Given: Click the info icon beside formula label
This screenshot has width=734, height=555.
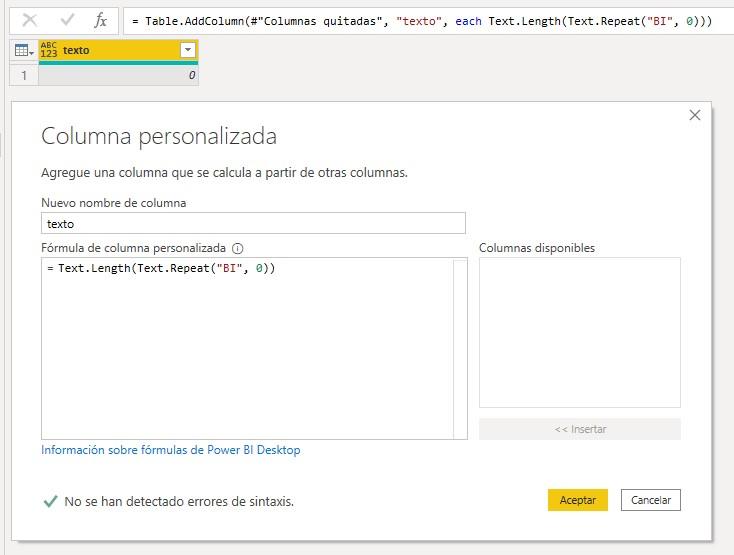Looking at the screenshot, I should [238, 248].
